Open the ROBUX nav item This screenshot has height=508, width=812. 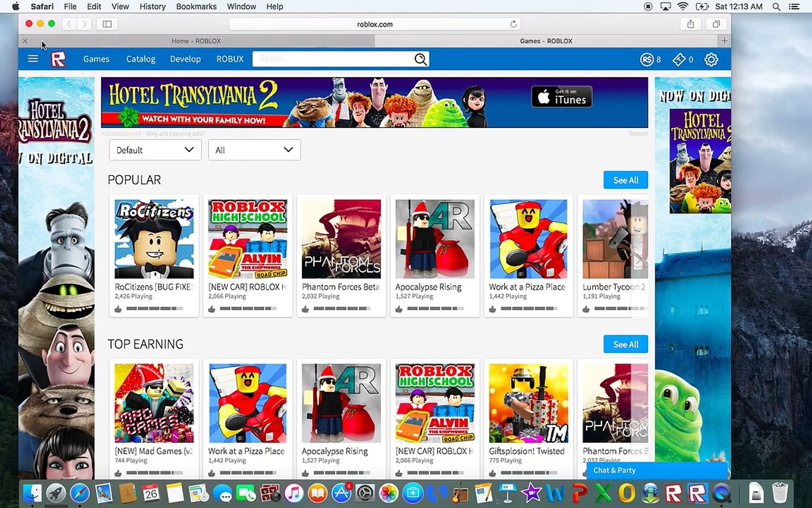[x=230, y=59]
